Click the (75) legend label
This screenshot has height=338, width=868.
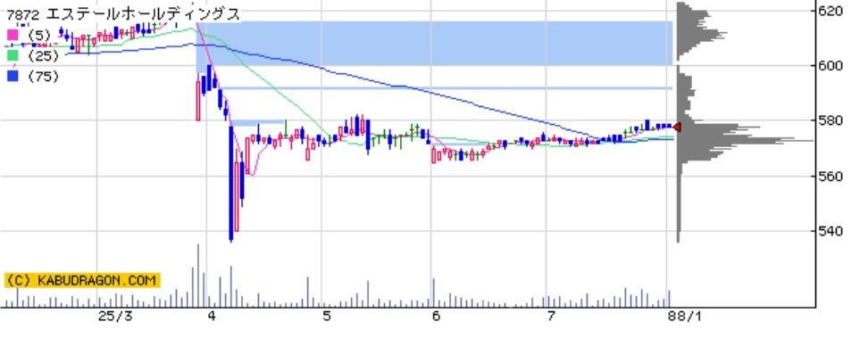click(x=43, y=77)
